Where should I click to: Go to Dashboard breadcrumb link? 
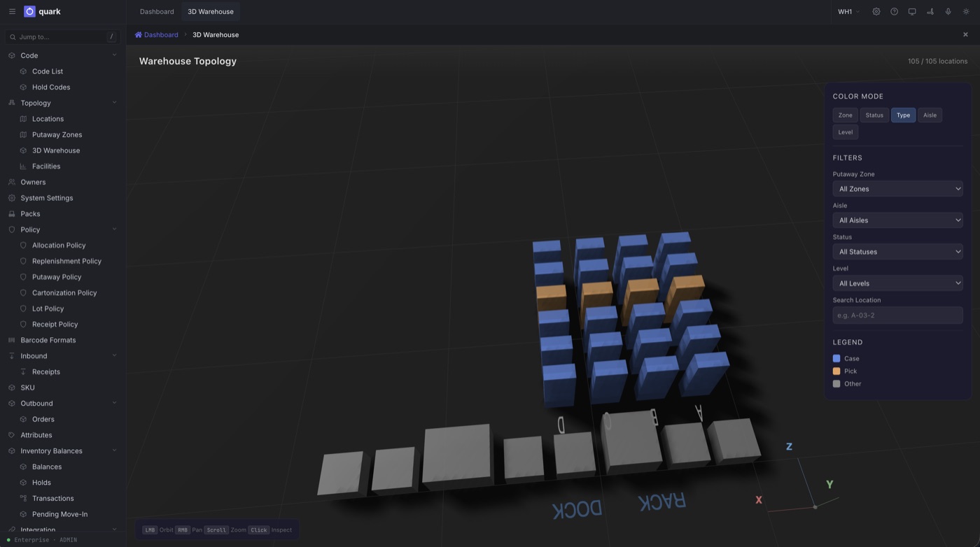tap(161, 34)
